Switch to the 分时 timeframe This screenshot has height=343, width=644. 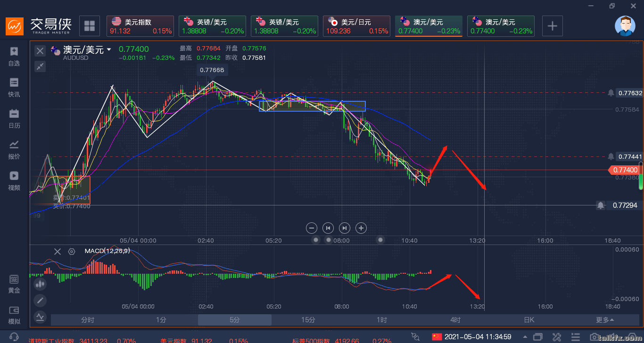coord(88,320)
